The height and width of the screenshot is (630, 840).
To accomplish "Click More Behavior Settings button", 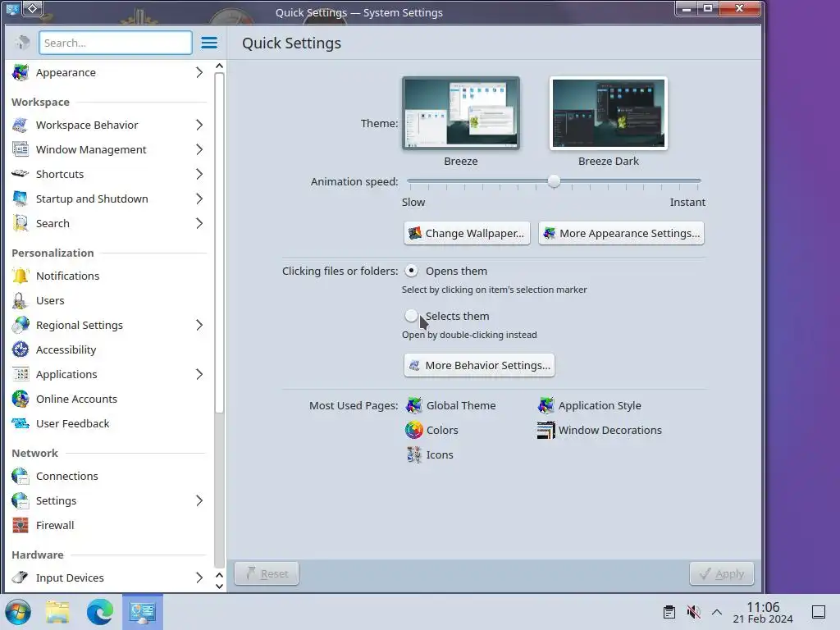I will click(x=479, y=365).
